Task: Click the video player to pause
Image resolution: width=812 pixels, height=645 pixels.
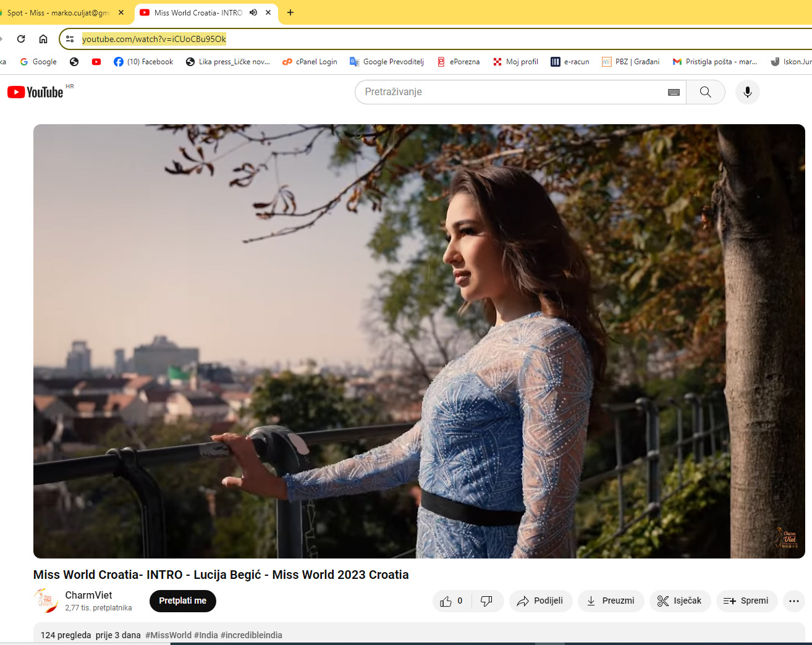Action: [x=419, y=341]
